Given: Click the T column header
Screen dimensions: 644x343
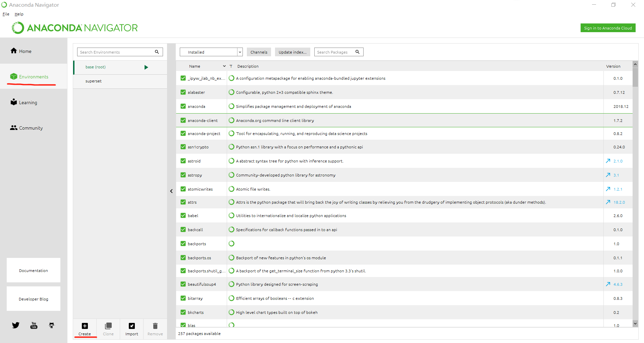Looking at the screenshot, I should point(231,66).
